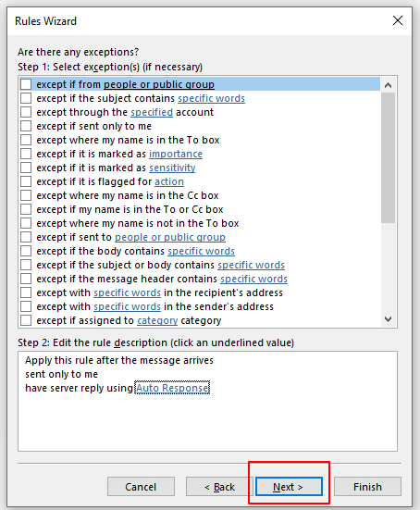
Task: Open the 'specified' account link
Action: click(152, 112)
